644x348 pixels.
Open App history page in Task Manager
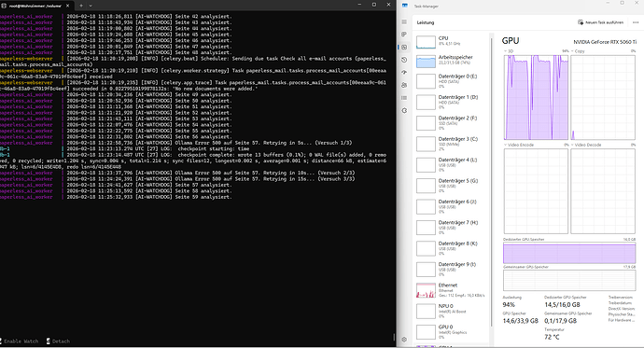404,60
